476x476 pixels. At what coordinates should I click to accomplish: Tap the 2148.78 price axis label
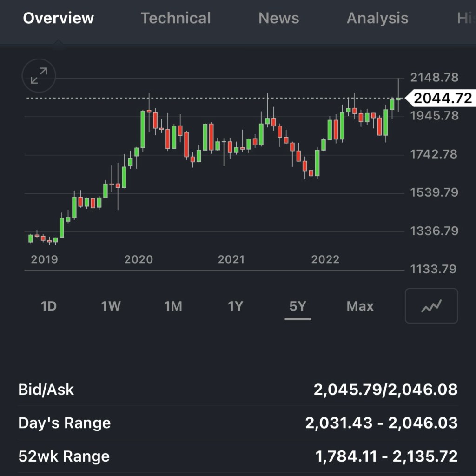pyautogui.click(x=434, y=77)
